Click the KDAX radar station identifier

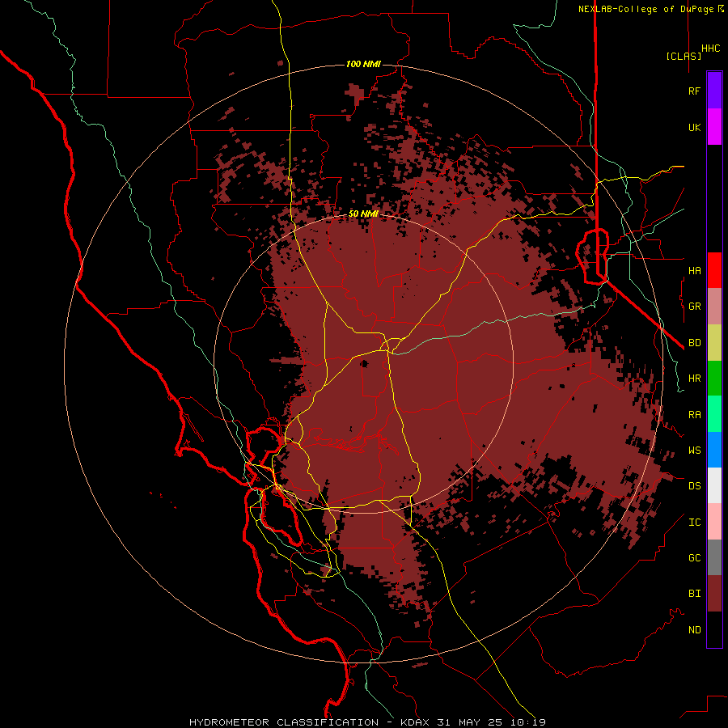pyautogui.click(x=415, y=722)
